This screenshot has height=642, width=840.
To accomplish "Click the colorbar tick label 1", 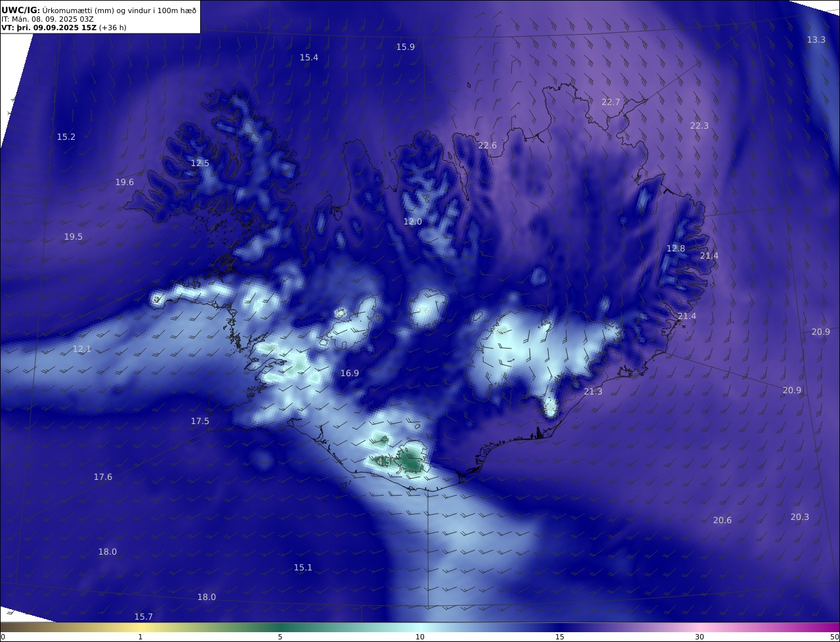I will point(140,637).
